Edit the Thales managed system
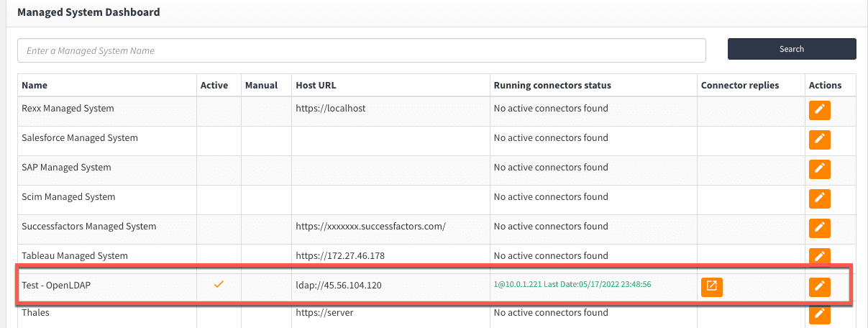 coord(819,314)
